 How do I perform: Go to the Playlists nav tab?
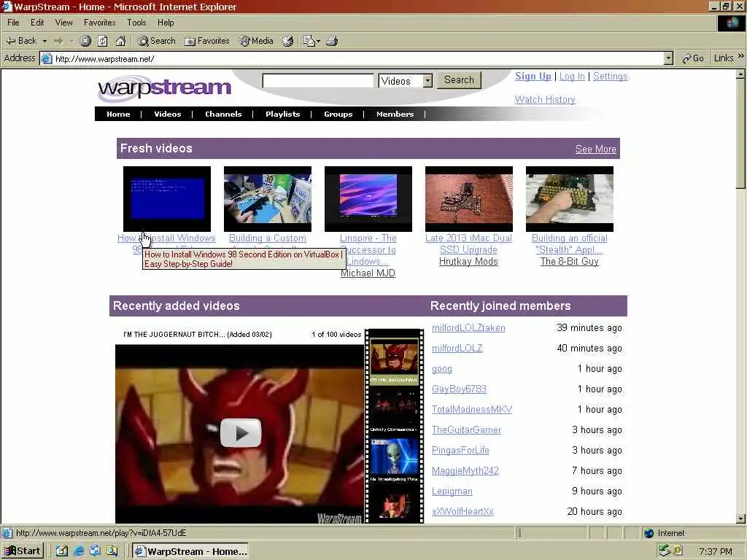[282, 114]
